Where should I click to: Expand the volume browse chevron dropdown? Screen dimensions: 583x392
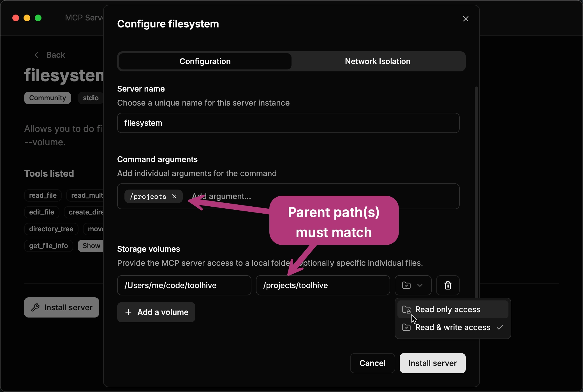(x=419, y=285)
